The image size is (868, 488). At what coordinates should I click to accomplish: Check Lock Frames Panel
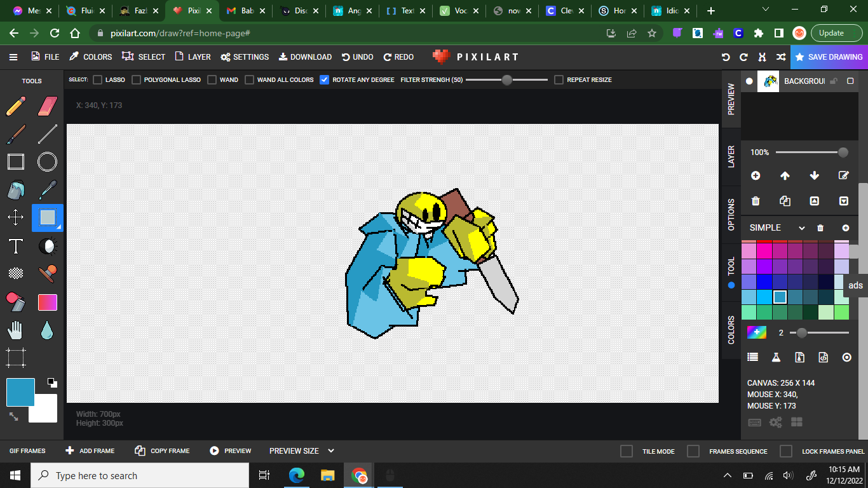786,451
